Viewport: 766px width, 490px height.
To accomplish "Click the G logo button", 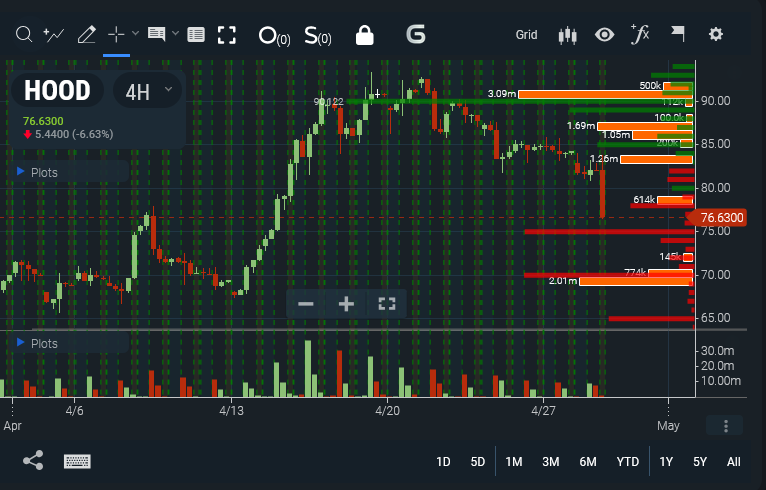I will 416,35.
